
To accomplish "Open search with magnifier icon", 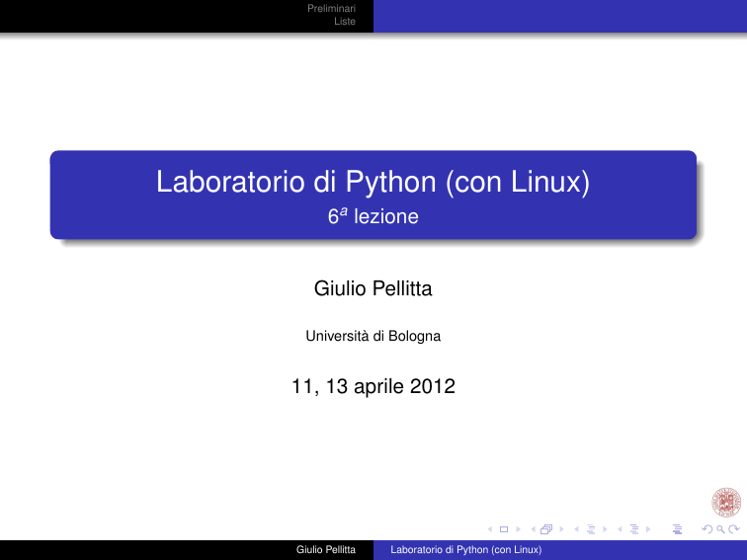I will pyautogui.click(x=720, y=529).
